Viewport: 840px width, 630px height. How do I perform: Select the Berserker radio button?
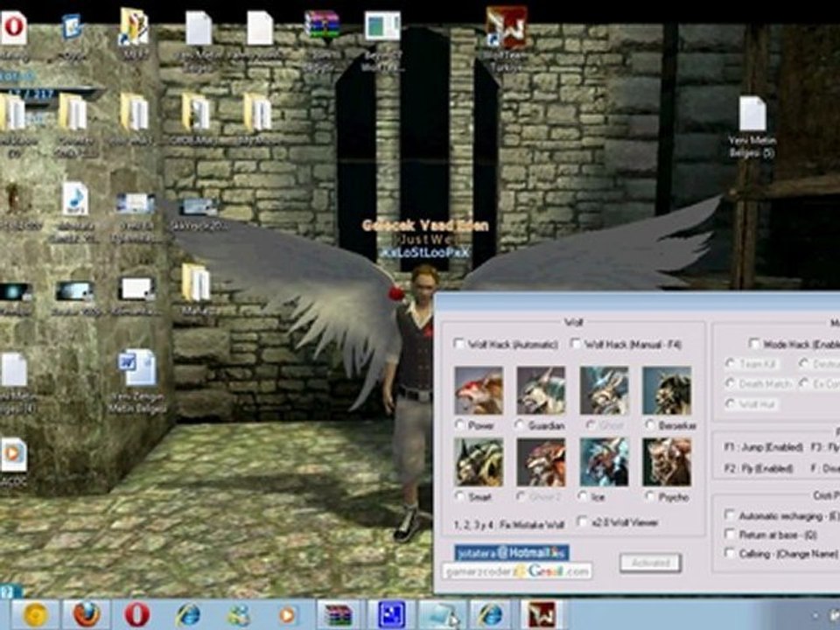point(650,425)
